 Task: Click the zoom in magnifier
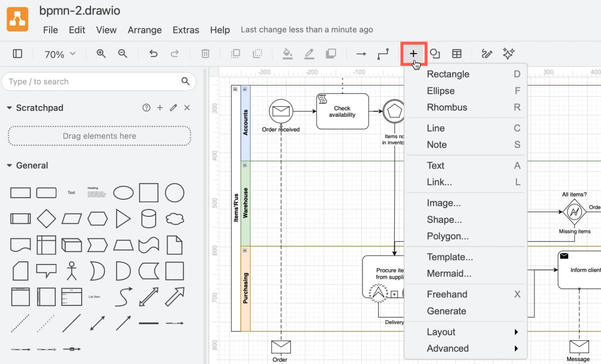tap(101, 54)
